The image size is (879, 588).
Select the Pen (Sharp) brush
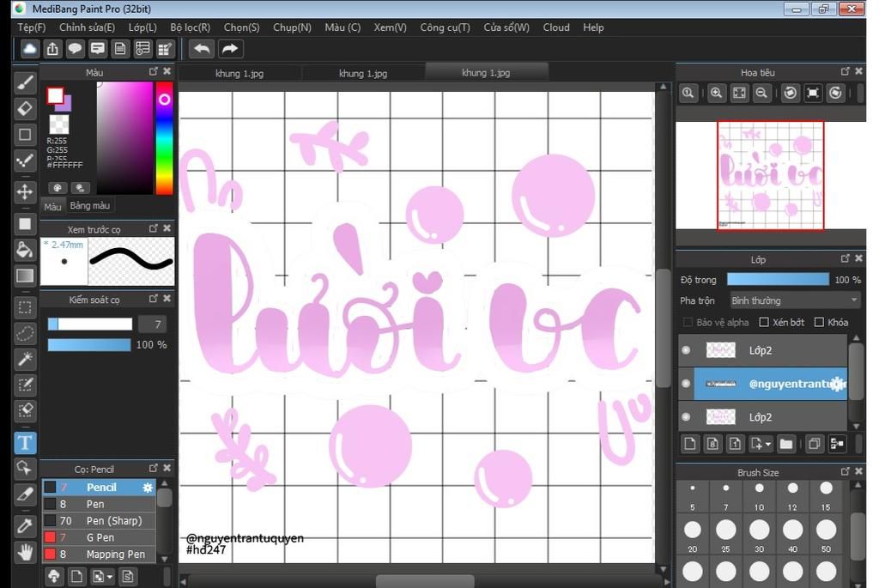[x=100, y=521]
